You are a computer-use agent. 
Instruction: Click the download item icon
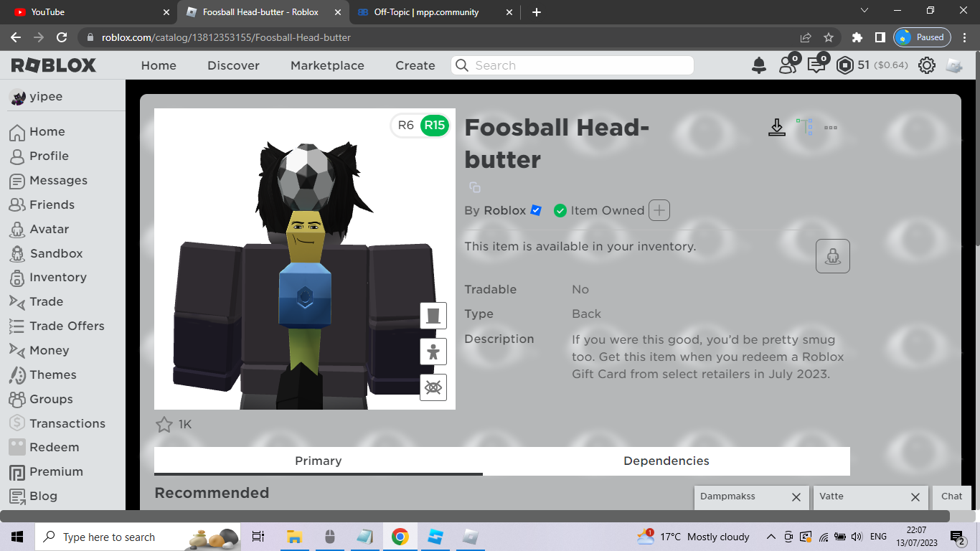pyautogui.click(x=776, y=128)
